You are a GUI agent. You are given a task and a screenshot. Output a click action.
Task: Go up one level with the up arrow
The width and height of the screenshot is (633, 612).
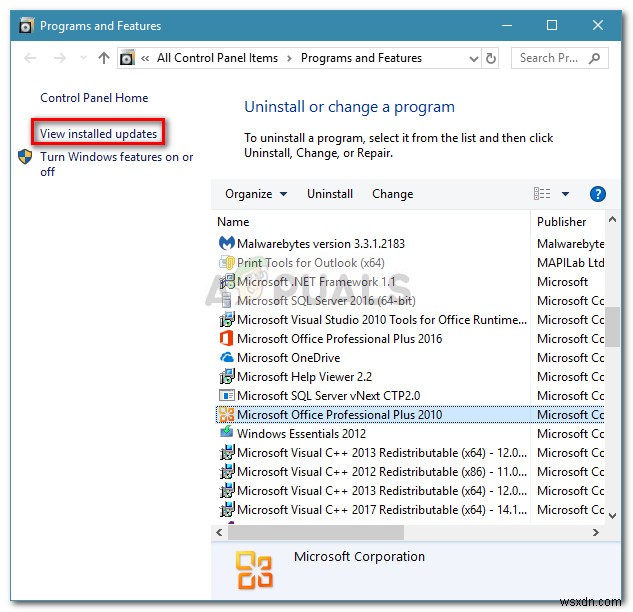click(x=104, y=58)
